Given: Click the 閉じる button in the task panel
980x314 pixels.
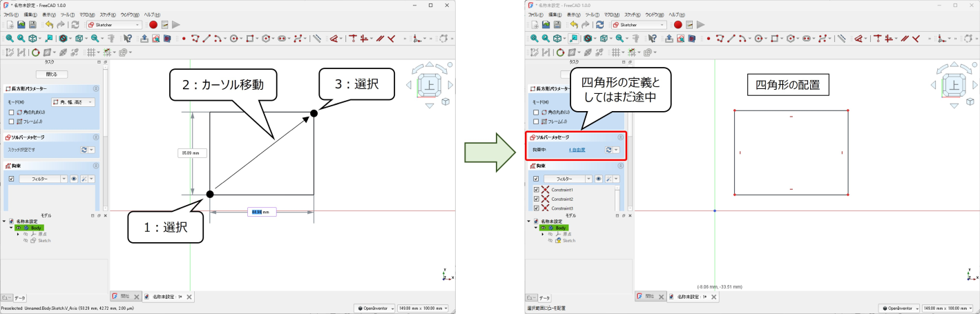Looking at the screenshot, I should tap(51, 74).
